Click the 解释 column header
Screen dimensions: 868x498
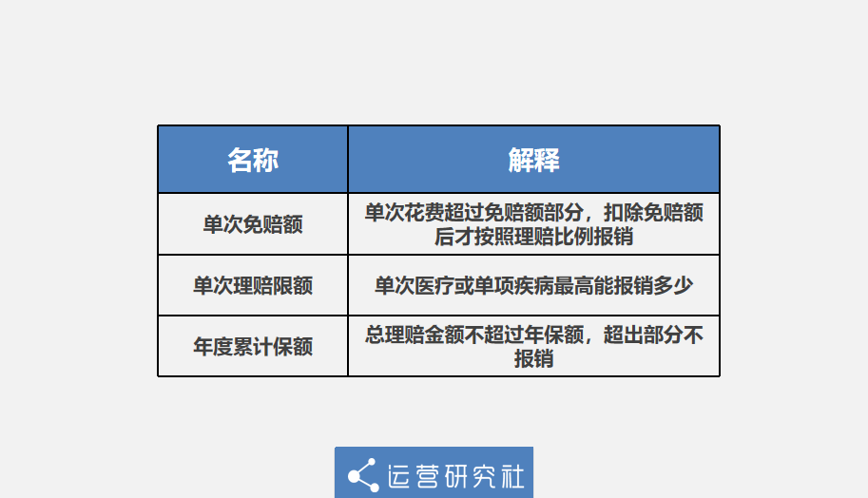tap(533, 160)
